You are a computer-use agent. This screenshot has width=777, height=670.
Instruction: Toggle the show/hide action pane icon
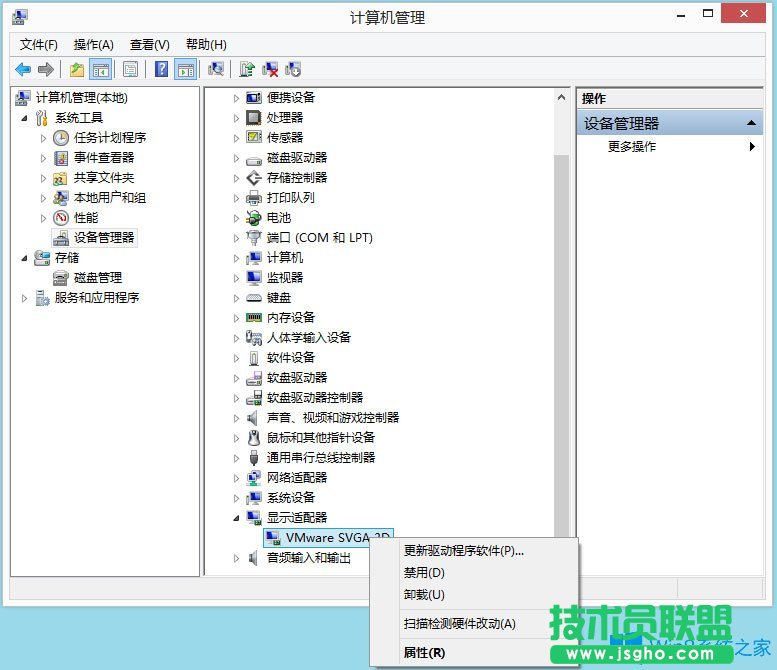[x=186, y=69]
